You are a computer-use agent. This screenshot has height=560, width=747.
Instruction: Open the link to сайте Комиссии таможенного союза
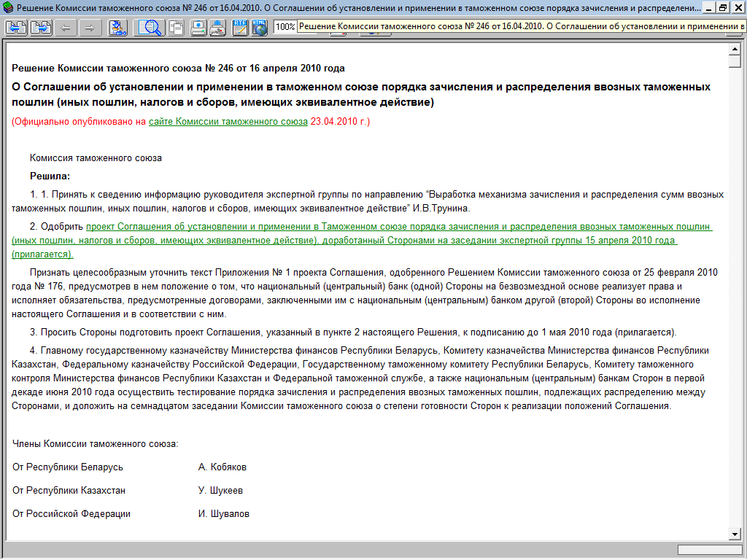pos(228,122)
